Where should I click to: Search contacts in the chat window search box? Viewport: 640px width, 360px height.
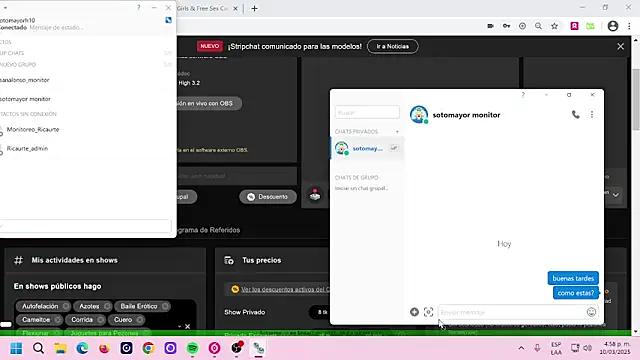pos(367,112)
